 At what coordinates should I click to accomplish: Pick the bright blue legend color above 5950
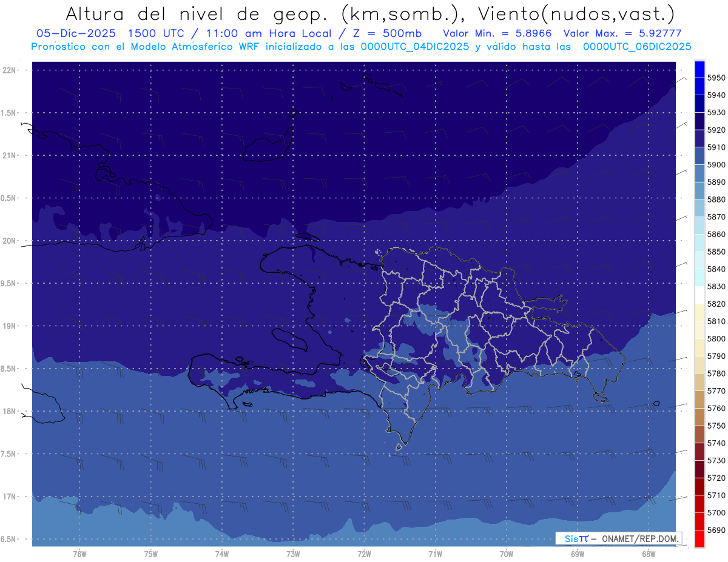click(699, 69)
